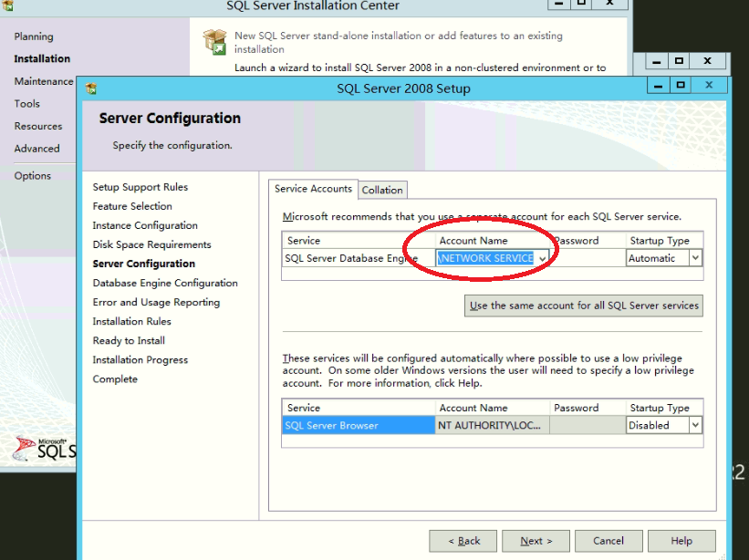Click the Setup Support Rules step

(140, 187)
